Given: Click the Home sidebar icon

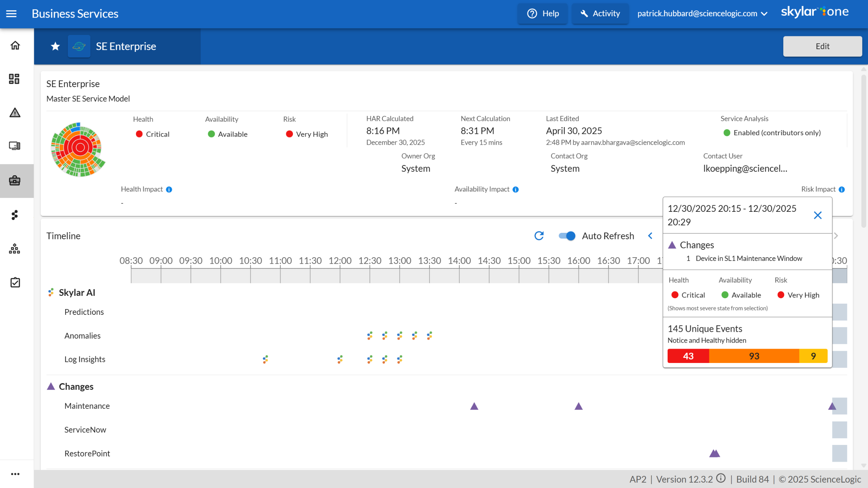Looking at the screenshot, I should [x=15, y=45].
